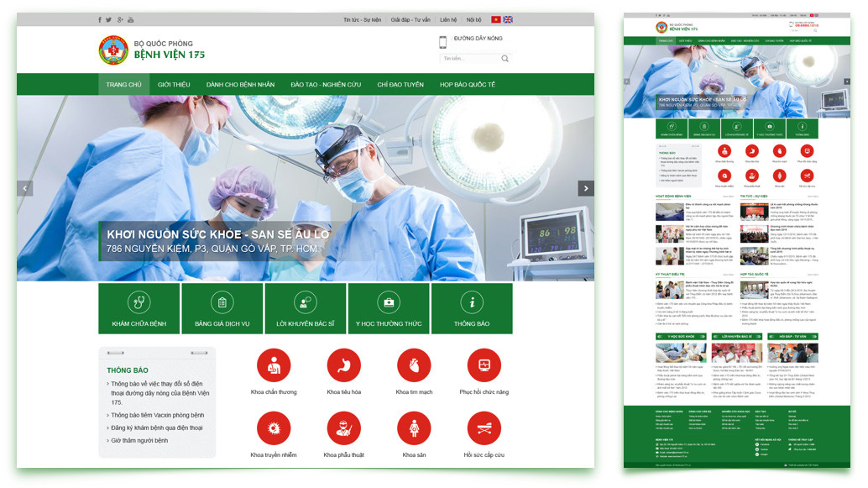The image size is (868, 488).
Task: Switch language using the Vietnamese flag
Action: [496, 19]
